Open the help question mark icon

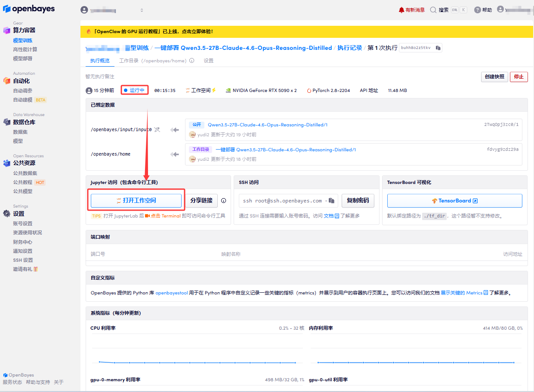[x=477, y=10]
